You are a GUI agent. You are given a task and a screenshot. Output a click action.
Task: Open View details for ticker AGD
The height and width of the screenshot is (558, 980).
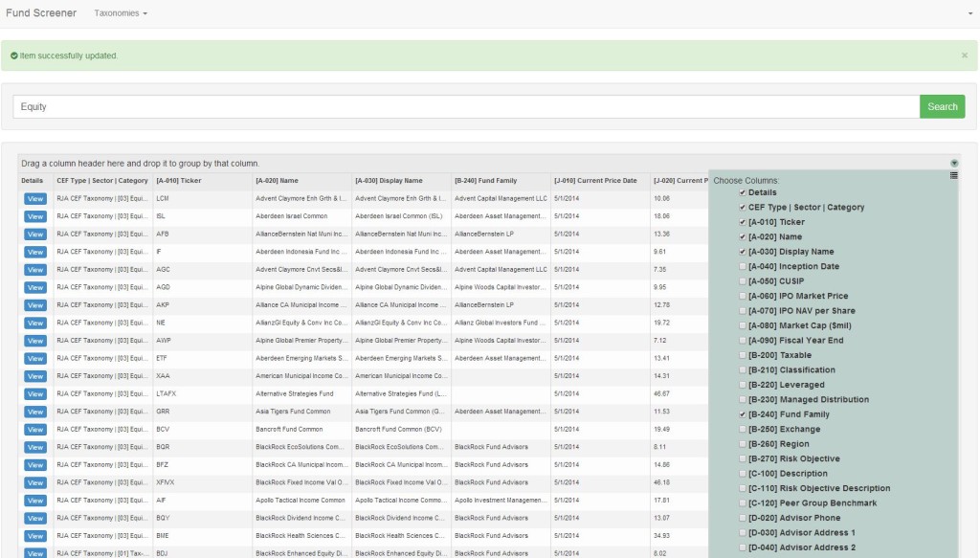coord(35,287)
